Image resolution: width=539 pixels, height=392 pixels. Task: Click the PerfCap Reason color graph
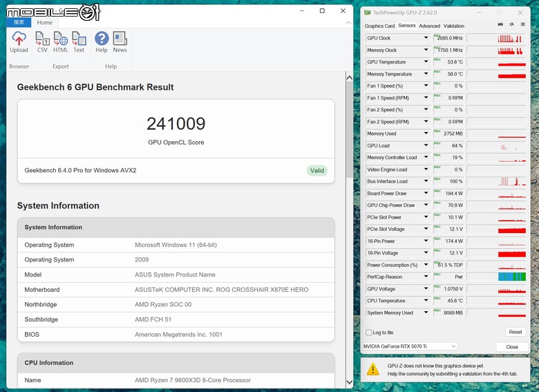pyautogui.click(x=496, y=277)
